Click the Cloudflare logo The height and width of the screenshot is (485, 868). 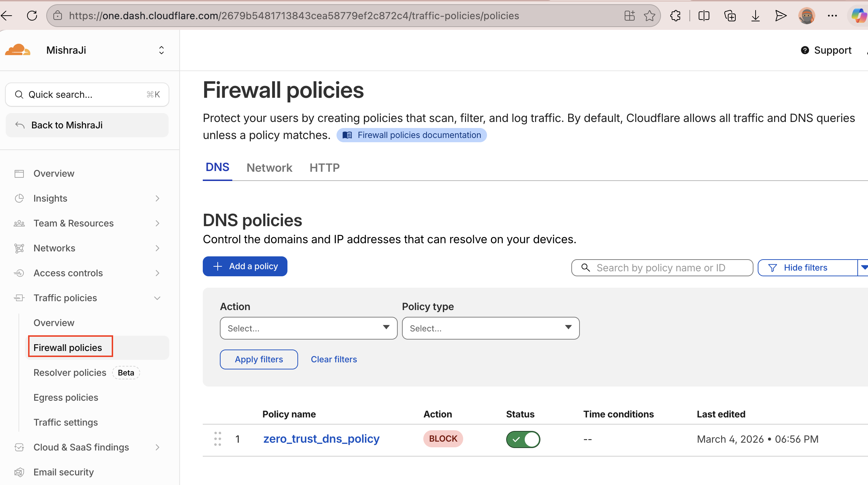coord(17,49)
